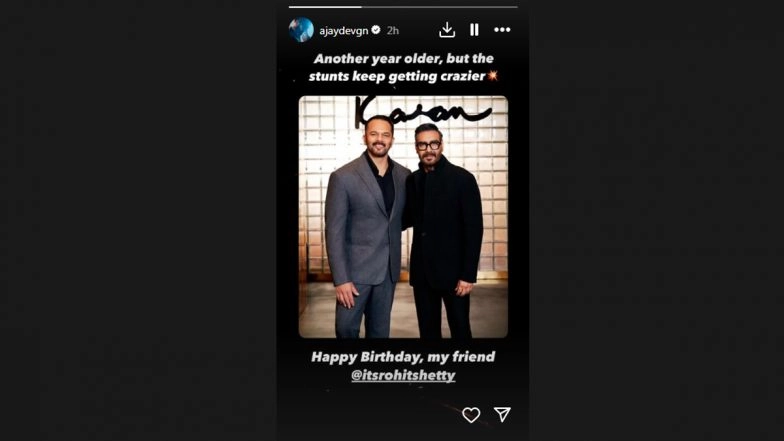Share the story via the paper plane icon
This screenshot has width=784, height=441.
pyautogui.click(x=502, y=414)
